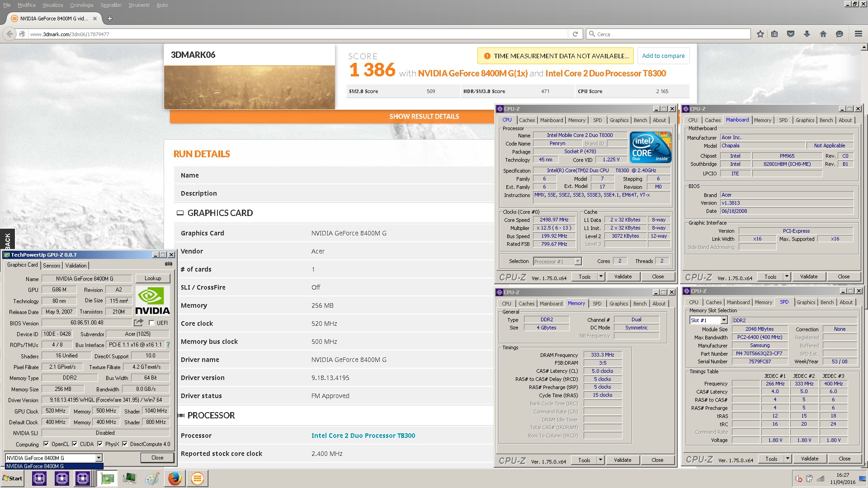Close the NVIDIA GeForce 8400M G browser tab
Screen dimensions: 868x488
pos(94,19)
